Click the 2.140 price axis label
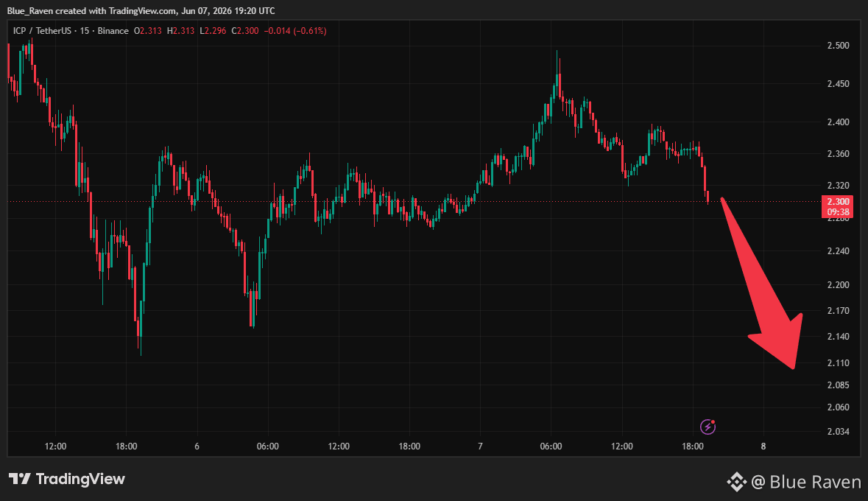 (838, 337)
